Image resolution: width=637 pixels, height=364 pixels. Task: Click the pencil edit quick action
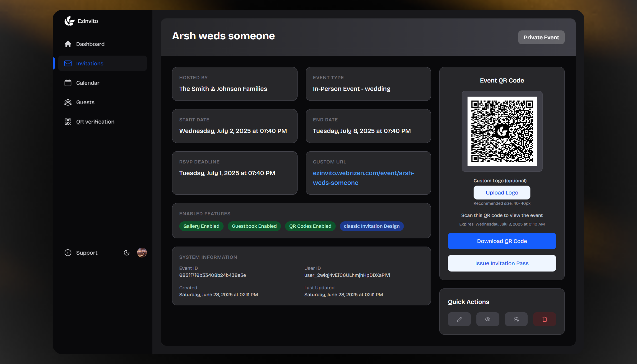tap(459, 319)
